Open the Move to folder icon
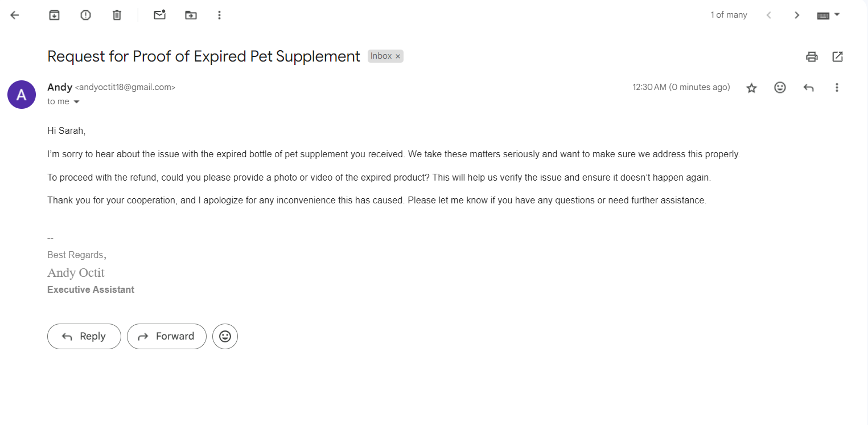 [x=191, y=15]
